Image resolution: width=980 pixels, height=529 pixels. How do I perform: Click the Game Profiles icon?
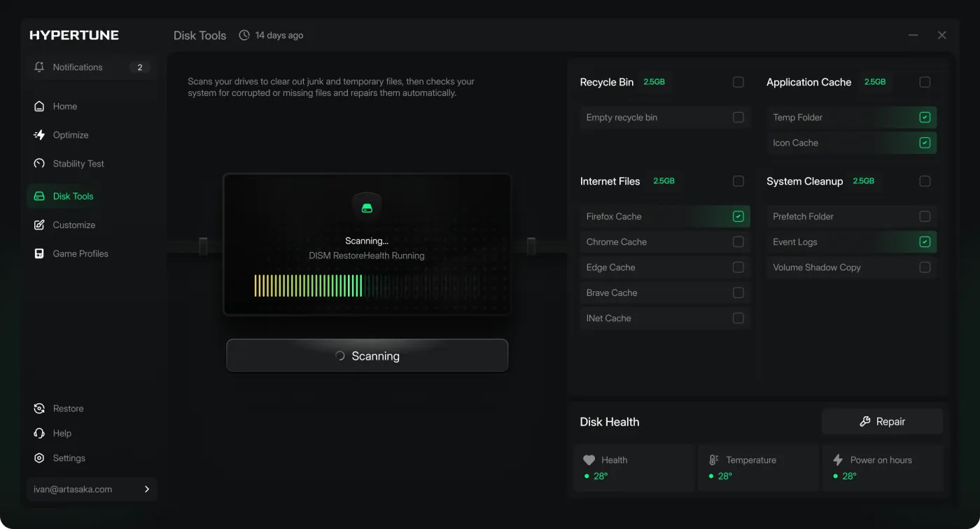39,254
